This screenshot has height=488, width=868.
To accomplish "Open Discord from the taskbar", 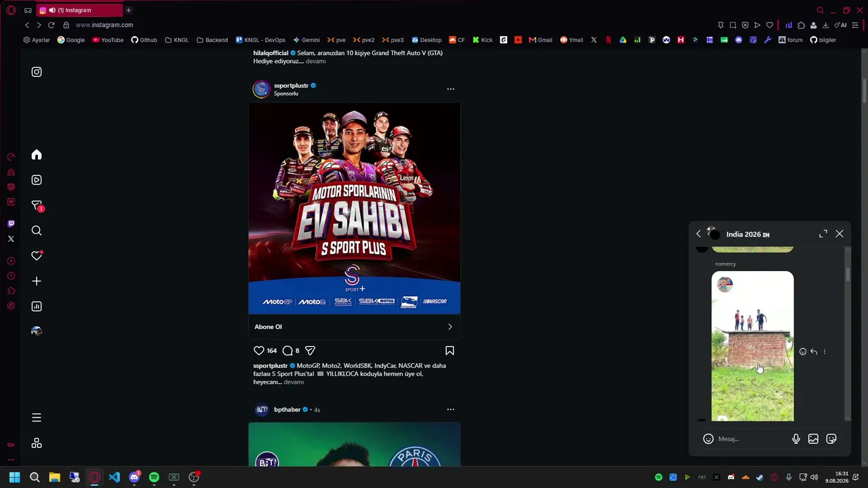I will (134, 477).
